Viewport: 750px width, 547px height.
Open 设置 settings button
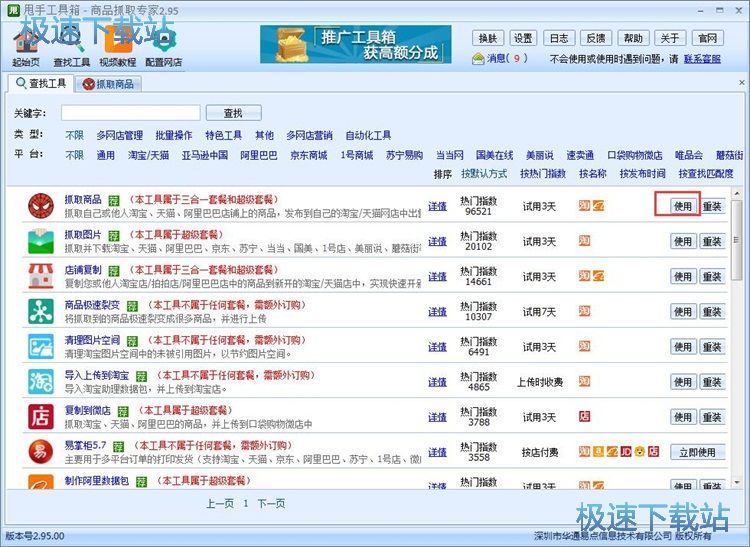click(x=523, y=38)
